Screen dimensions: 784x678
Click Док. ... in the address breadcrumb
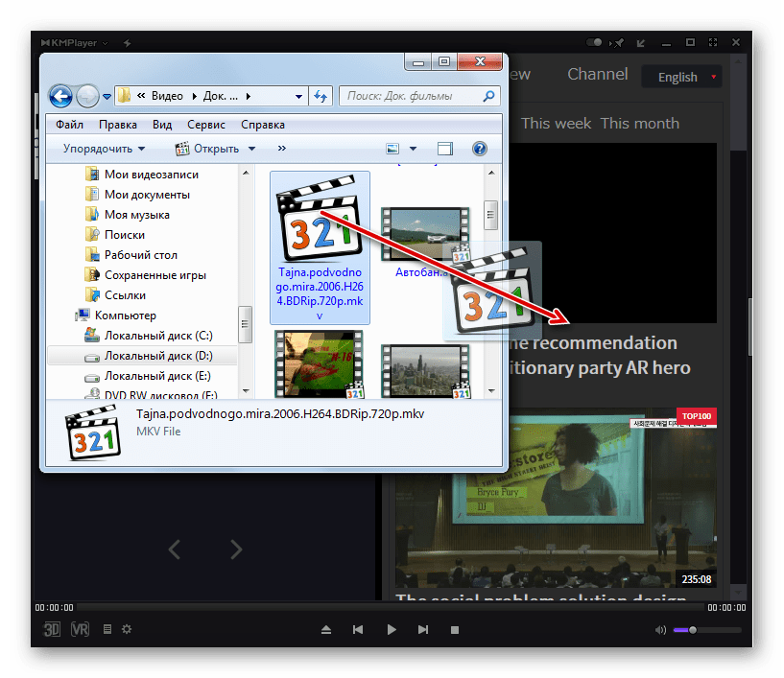pyautogui.click(x=221, y=96)
